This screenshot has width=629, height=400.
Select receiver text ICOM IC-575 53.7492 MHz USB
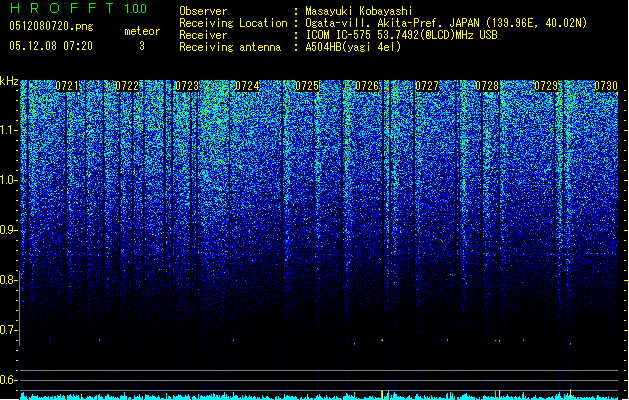(401, 35)
